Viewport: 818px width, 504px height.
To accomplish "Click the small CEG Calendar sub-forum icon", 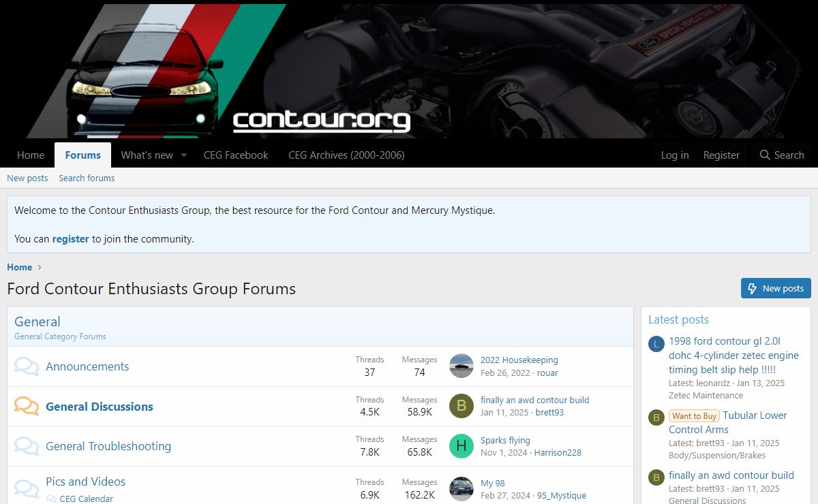I will (52, 499).
